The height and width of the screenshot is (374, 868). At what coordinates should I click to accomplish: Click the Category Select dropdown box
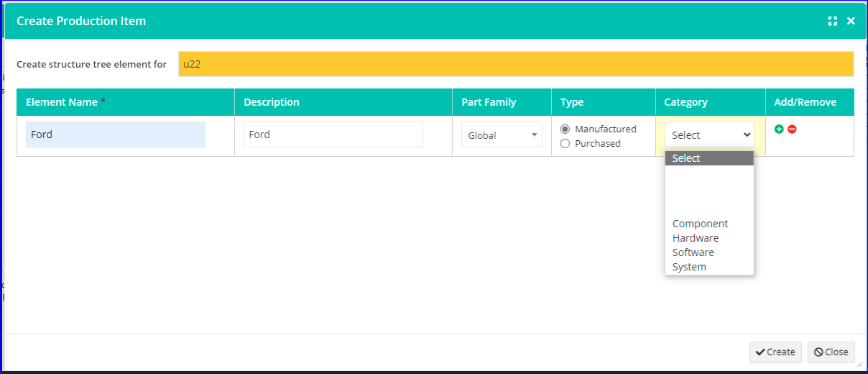tap(709, 134)
